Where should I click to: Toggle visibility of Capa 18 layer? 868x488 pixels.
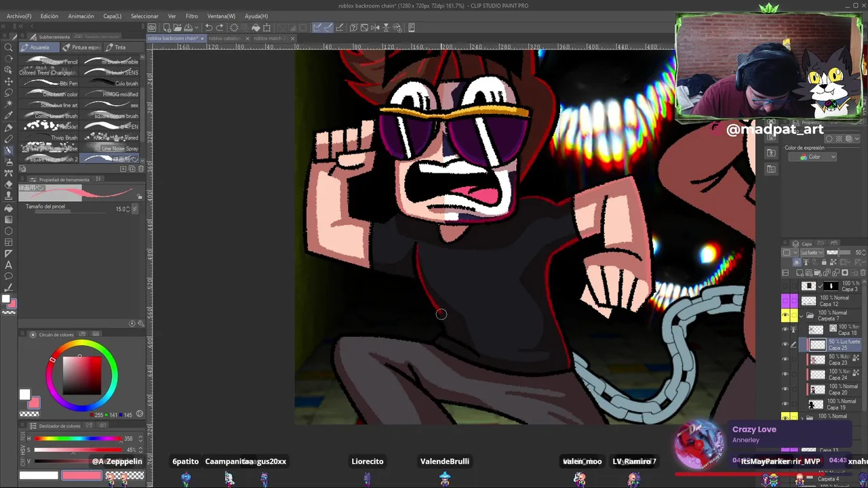point(785,330)
